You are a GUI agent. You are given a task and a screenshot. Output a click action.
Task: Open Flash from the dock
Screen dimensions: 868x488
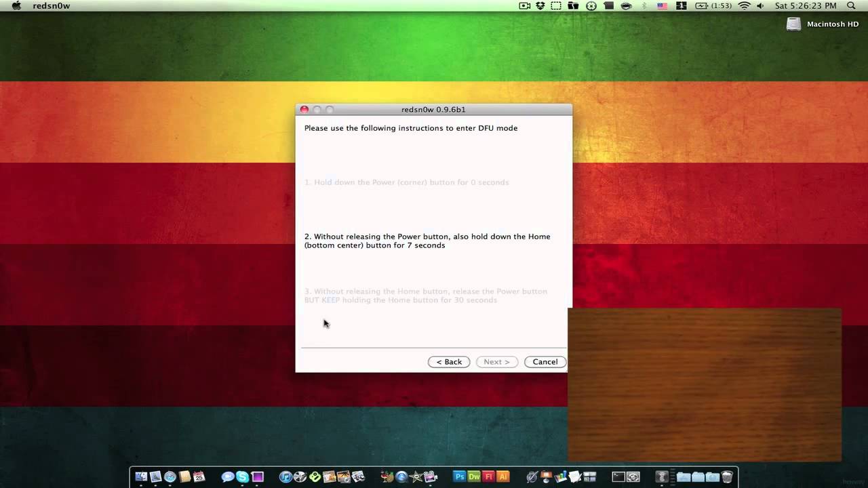pyautogui.click(x=489, y=476)
